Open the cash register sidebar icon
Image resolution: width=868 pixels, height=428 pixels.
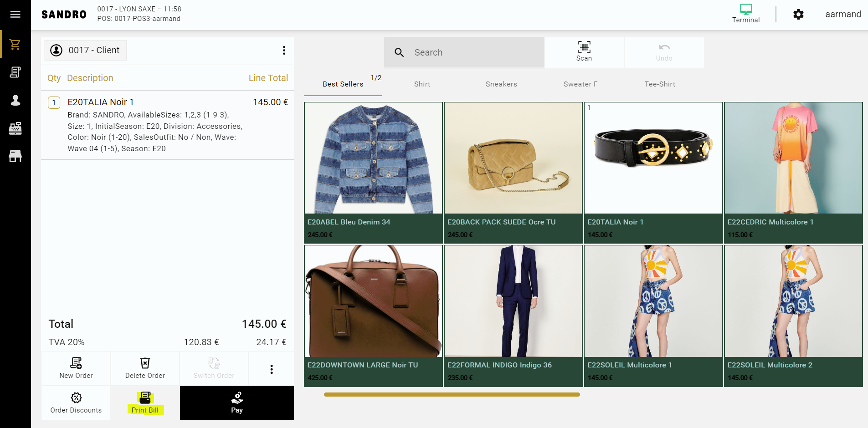coord(15,128)
